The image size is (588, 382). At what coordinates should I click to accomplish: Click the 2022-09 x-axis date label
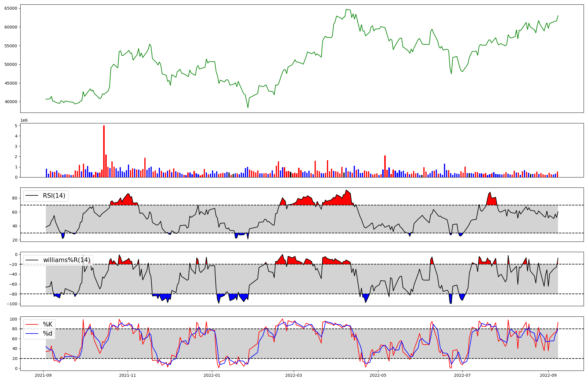(548, 375)
